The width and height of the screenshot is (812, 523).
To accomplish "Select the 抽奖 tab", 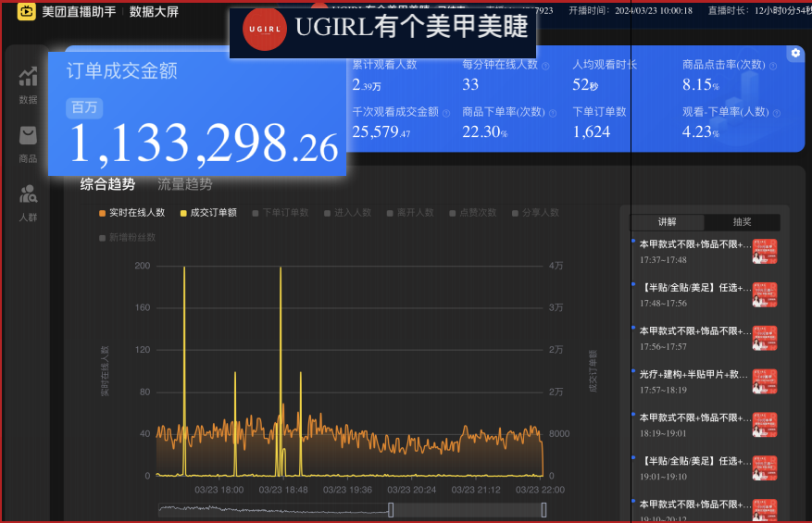I will pos(742,222).
